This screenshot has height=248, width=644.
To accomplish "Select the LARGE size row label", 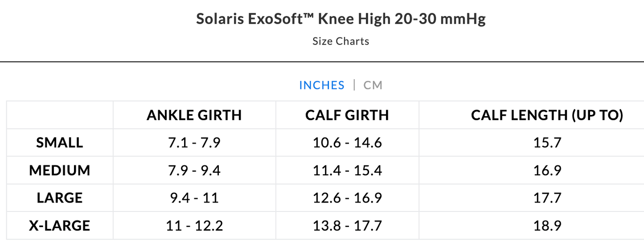I will tap(60, 198).
